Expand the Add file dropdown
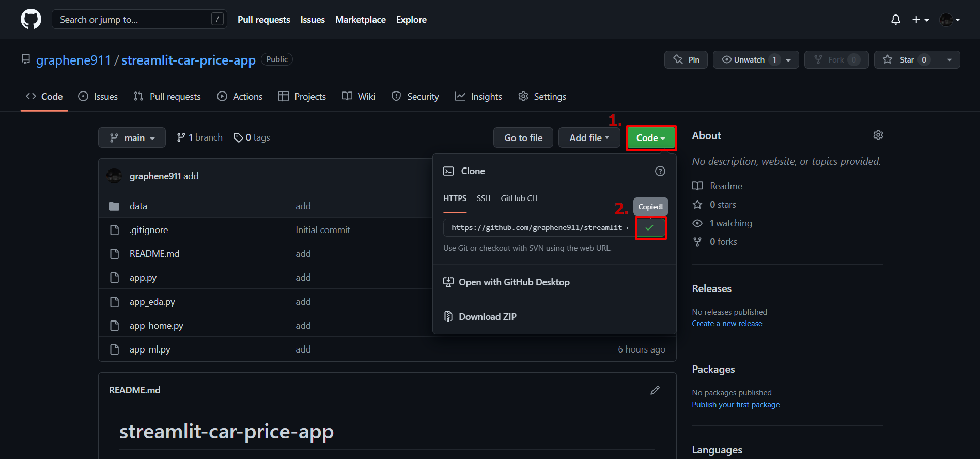980x459 pixels. [589, 137]
